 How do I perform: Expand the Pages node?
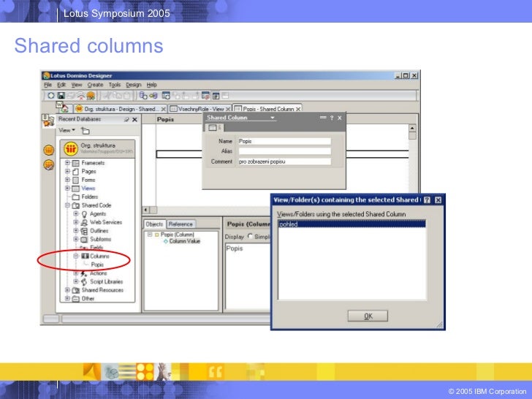point(67,171)
